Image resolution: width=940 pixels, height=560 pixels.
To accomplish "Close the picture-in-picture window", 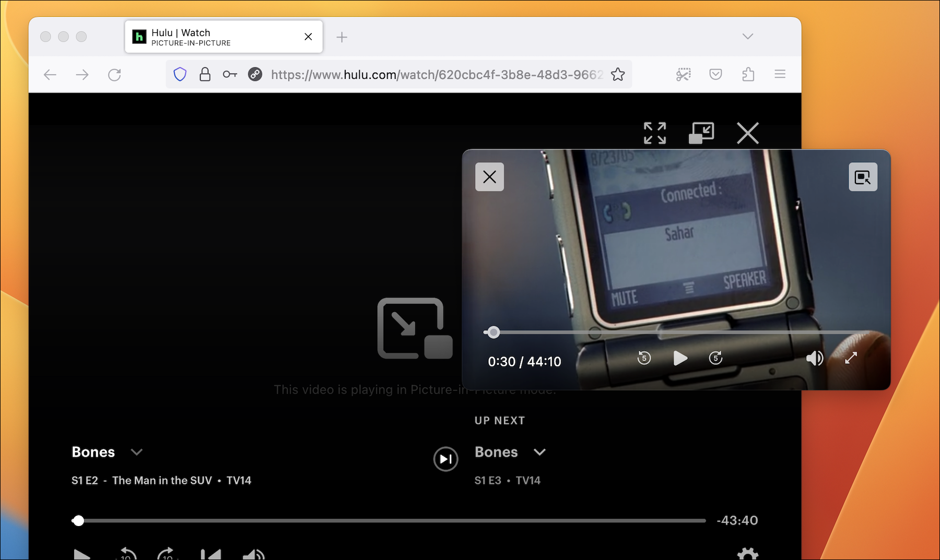I will click(489, 177).
